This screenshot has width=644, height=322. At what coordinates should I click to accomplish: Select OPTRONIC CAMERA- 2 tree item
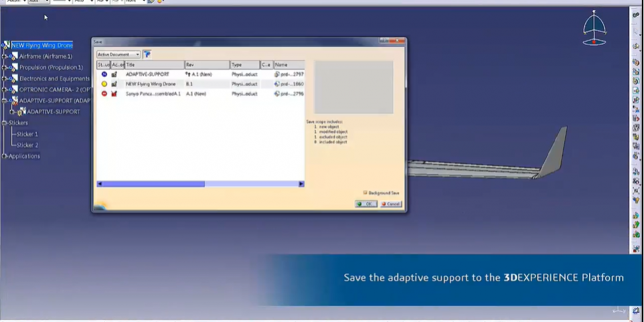click(x=54, y=90)
